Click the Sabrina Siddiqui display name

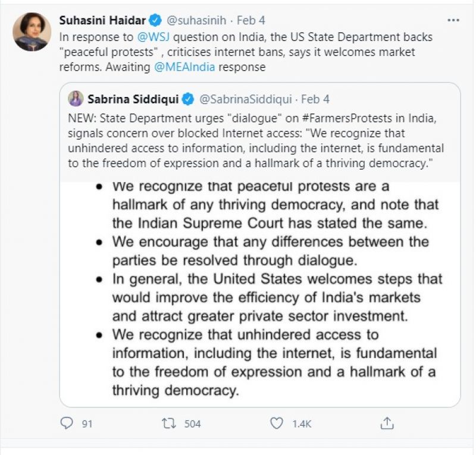[x=133, y=99]
